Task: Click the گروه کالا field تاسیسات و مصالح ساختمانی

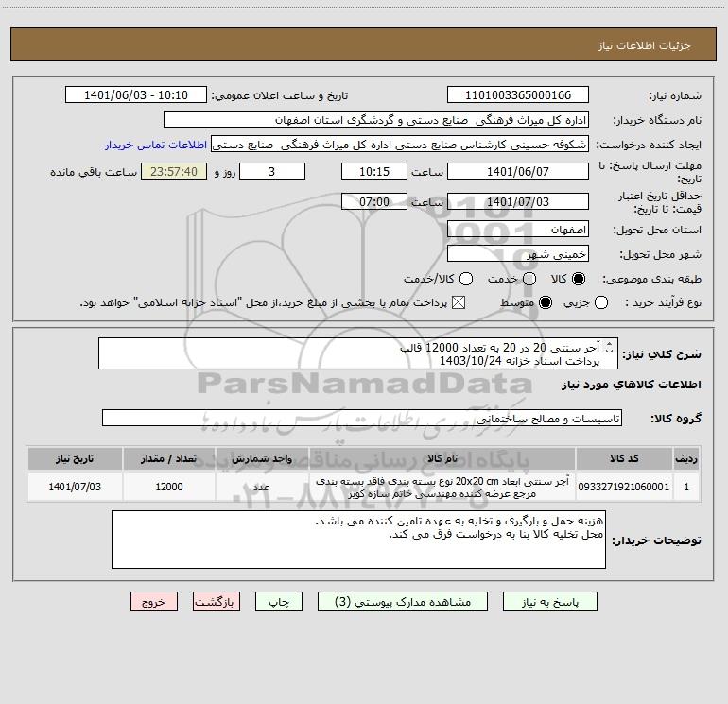Action: (362, 418)
